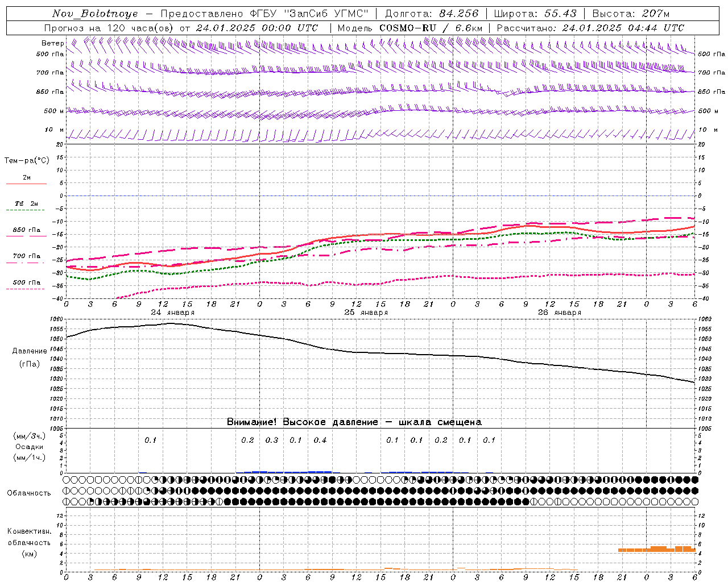Click the Конвективн. label of convective clouds
Screen dimensions: 728x582
coord(30,531)
